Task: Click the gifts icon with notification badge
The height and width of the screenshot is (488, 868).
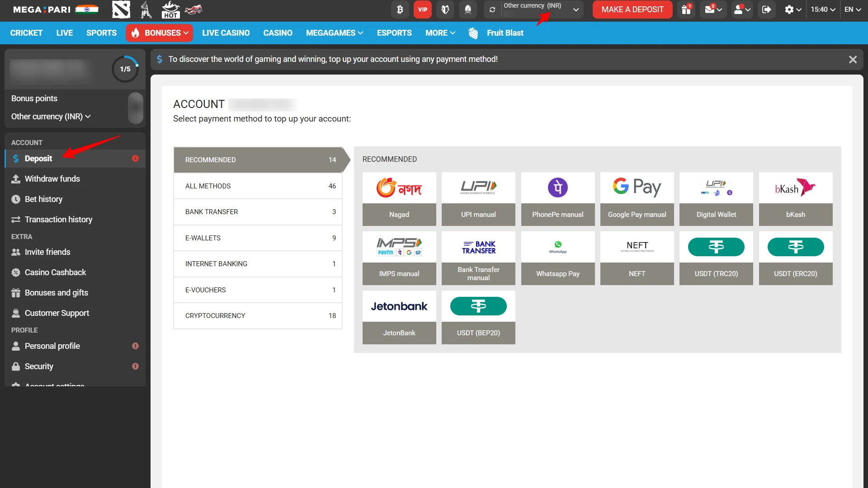Action: tap(685, 9)
